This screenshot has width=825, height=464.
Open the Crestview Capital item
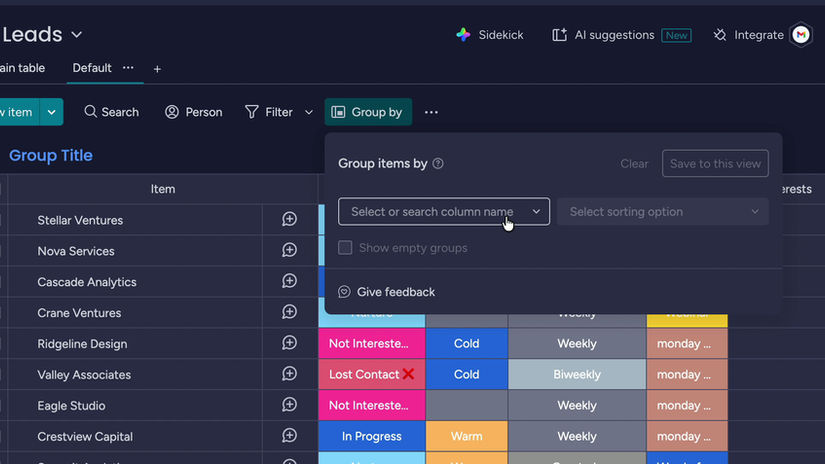click(x=85, y=437)
